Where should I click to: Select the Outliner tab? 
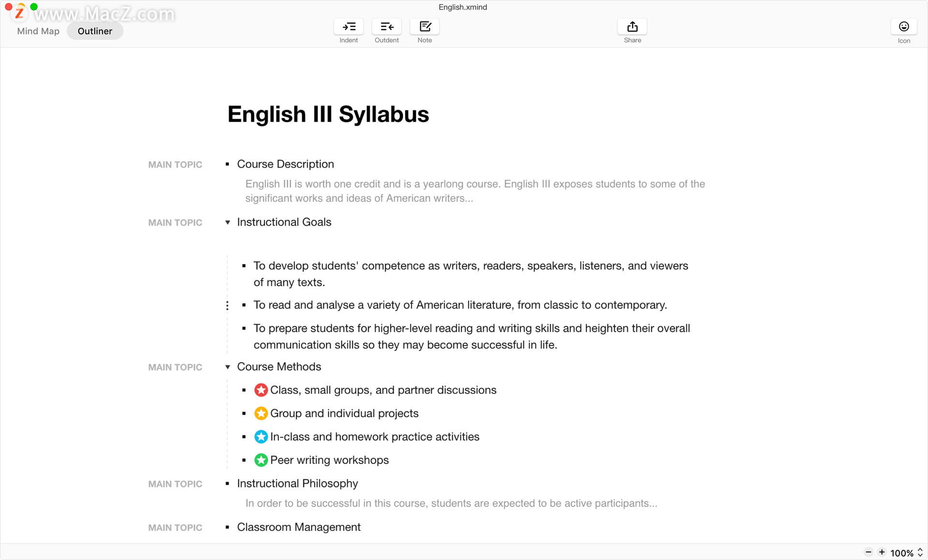point(95,31)
